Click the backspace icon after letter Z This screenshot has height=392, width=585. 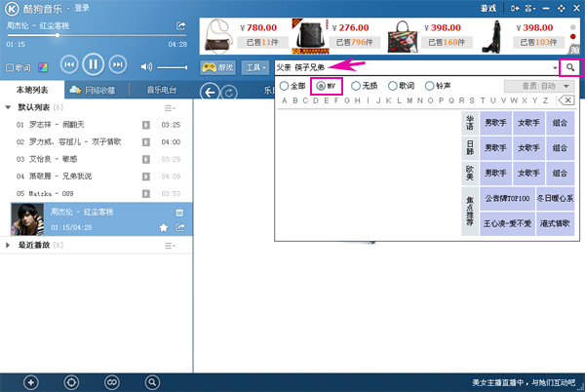click(566, 100)
